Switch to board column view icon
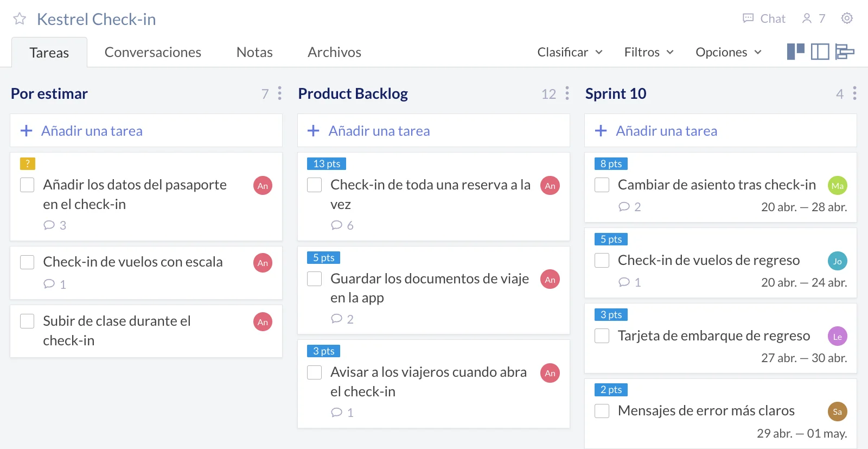 click(x=796, y=52)
